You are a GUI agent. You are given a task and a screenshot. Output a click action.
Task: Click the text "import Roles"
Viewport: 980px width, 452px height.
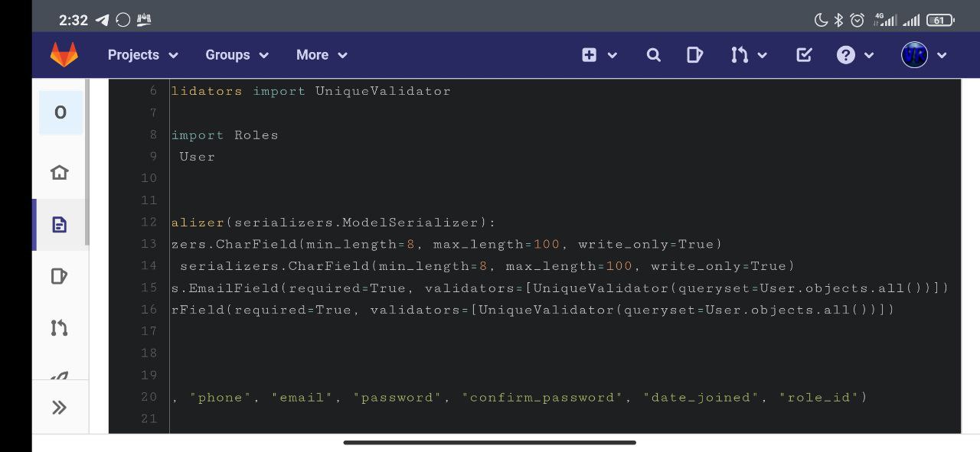pos(225,135)
